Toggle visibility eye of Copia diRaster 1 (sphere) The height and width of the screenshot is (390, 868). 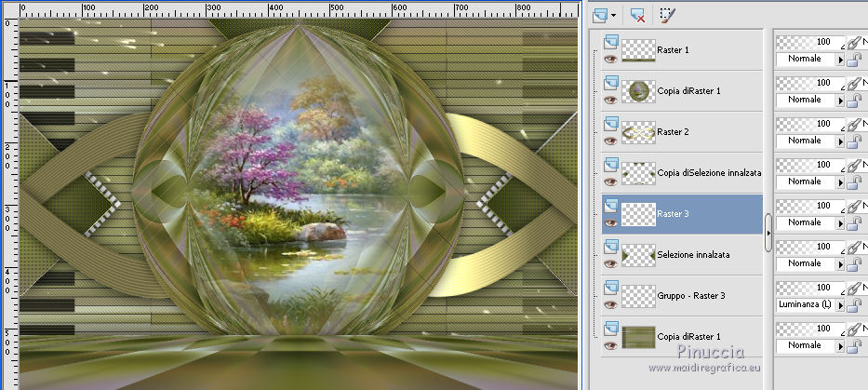click(x=610, y=100)
